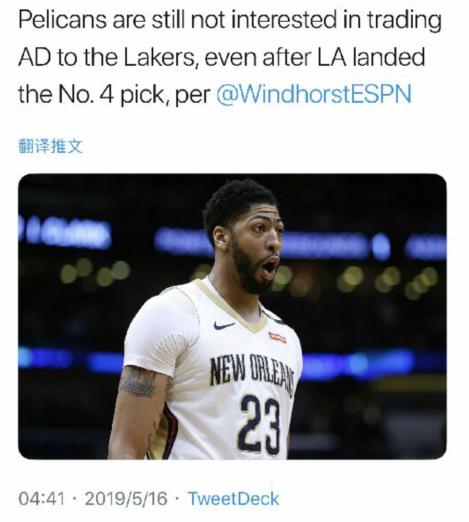The image size is (469, 522).
Task: Open the attached basketball player photo
Action: [232, 316]
